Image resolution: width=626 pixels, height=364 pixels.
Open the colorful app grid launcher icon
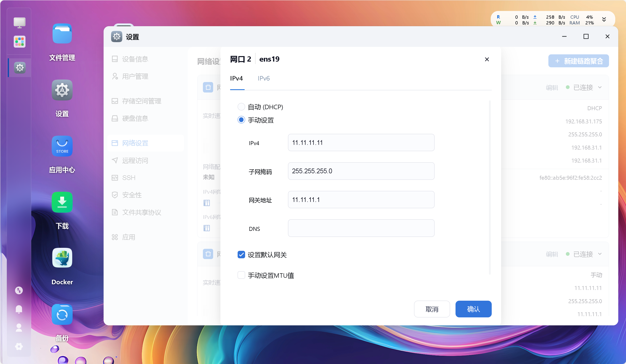19,42
